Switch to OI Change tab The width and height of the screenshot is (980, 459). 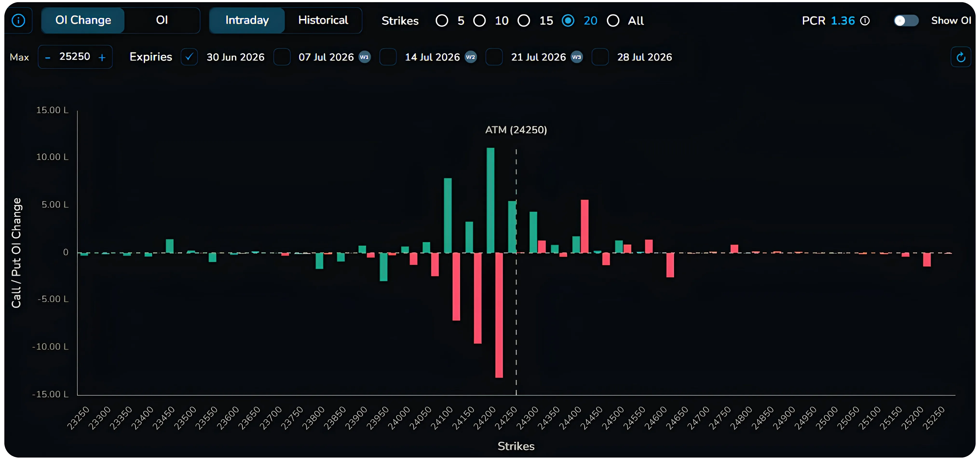coord(83,20)
